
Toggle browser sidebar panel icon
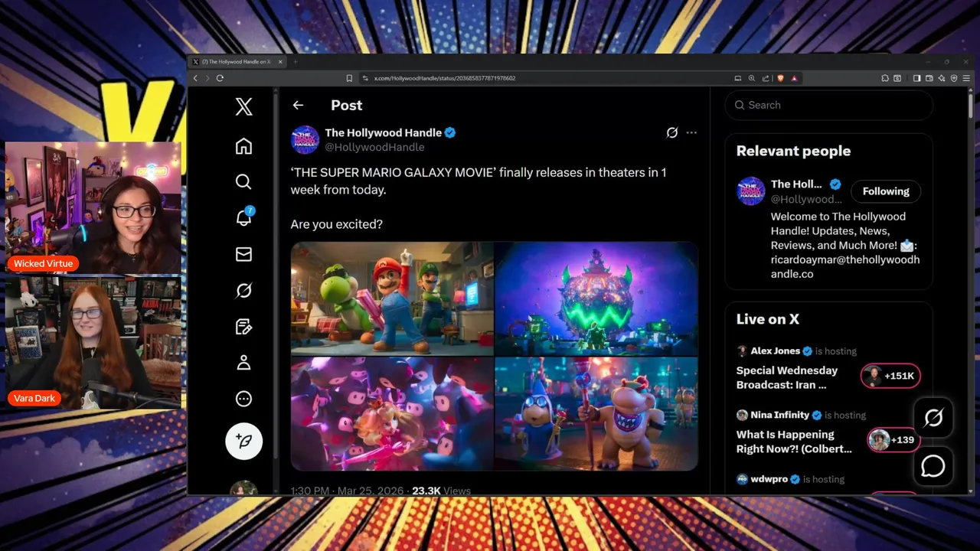coord(916,78)
